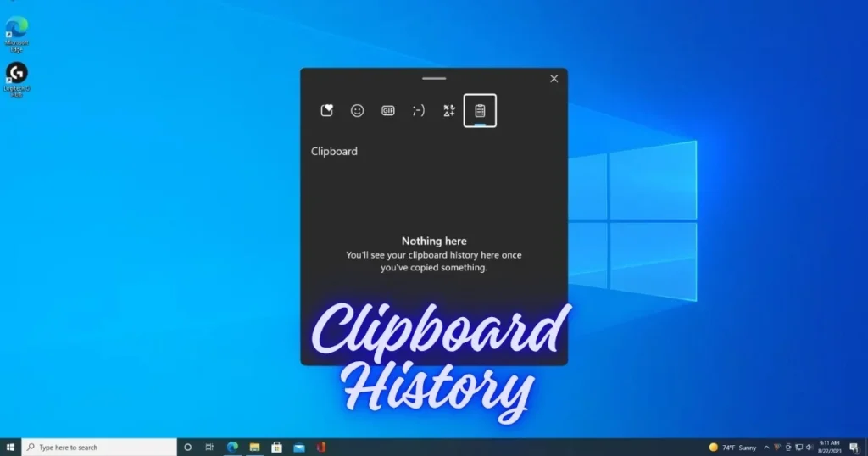Image resolution: width=868 pixels, height=456 pixels.
Task: Open the Most recently used tab
Action: pos(327,111)
